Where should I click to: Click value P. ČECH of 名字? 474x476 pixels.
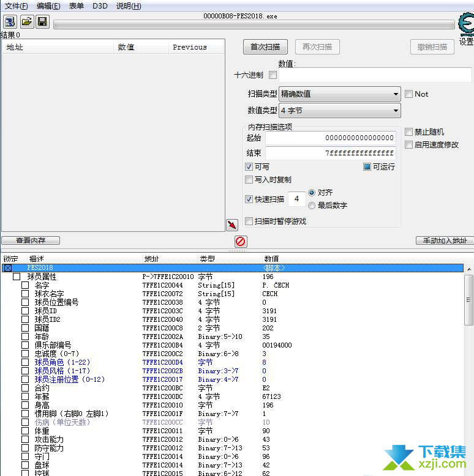(x=276, y=285)
